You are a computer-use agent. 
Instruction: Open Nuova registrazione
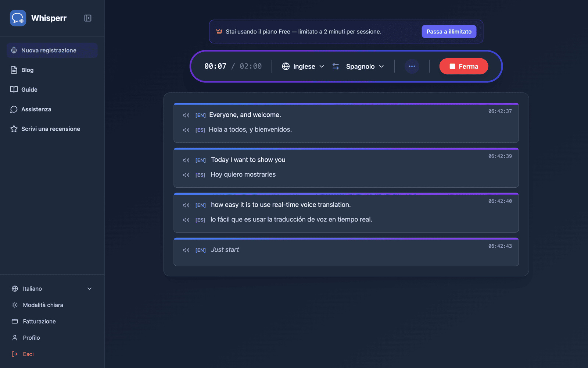click(x=52, y=50)
